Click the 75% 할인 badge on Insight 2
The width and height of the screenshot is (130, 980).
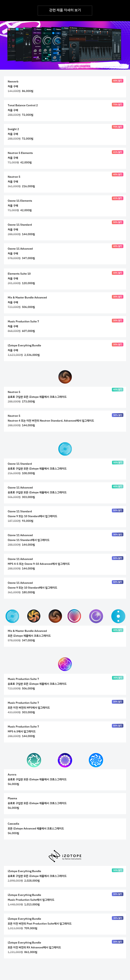117,127
